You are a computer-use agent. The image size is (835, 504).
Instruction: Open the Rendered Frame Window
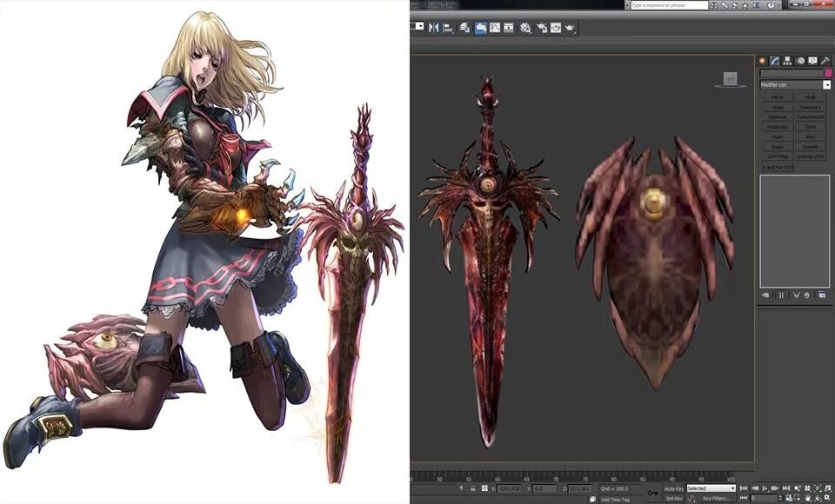(556, 28)
